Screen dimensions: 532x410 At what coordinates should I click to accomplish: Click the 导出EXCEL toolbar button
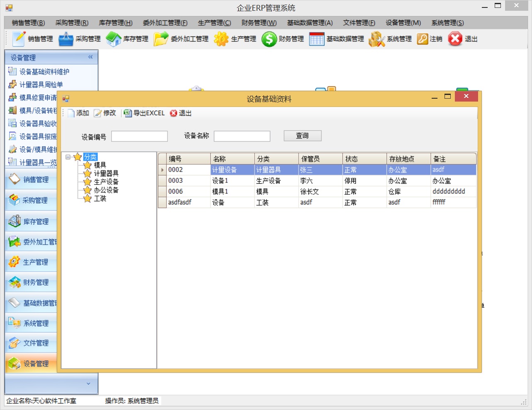[144, 113]
